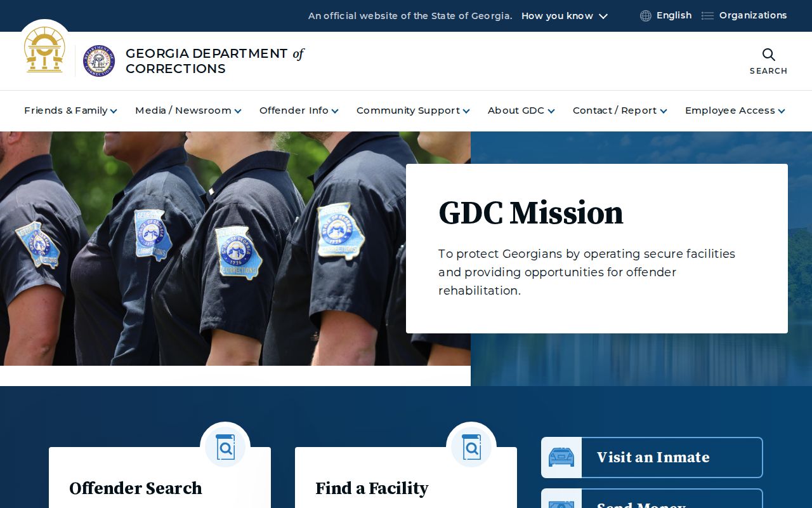Expand the How you know disclosure
The image size is (812, 508).
click(x=565, y=16)
